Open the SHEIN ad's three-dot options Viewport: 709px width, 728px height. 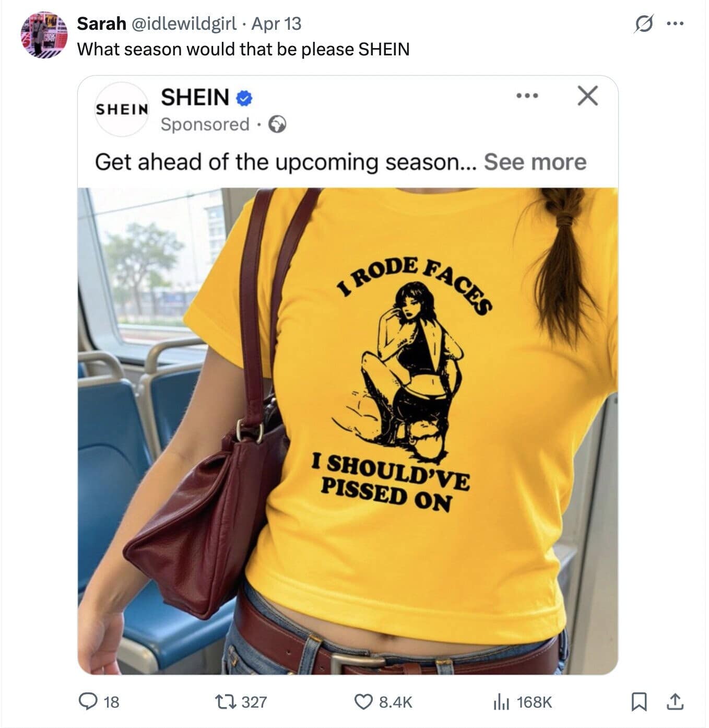[x=527, y=96]
